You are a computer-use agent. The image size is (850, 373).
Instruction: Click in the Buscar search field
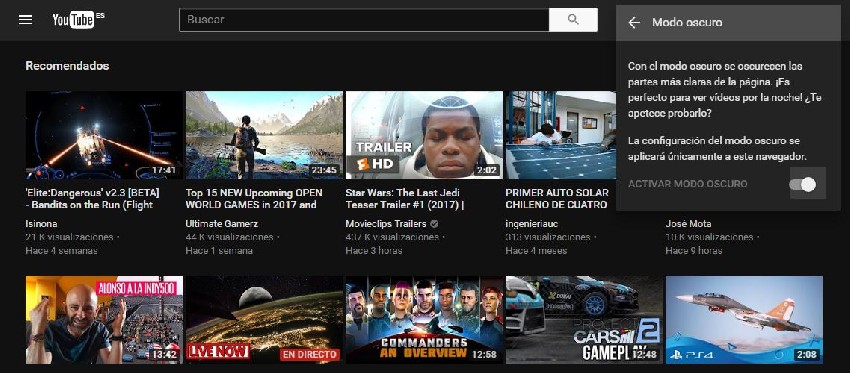[x=364, y=20]
